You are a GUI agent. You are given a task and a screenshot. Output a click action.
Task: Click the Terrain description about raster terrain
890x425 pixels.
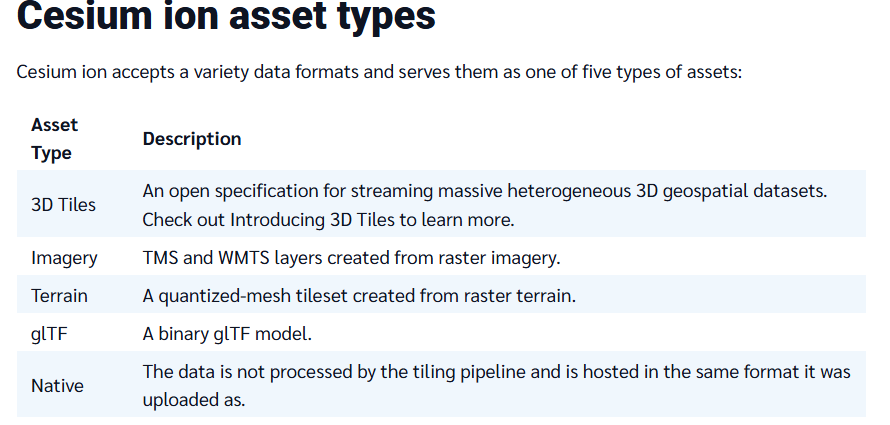click(360, 296)
